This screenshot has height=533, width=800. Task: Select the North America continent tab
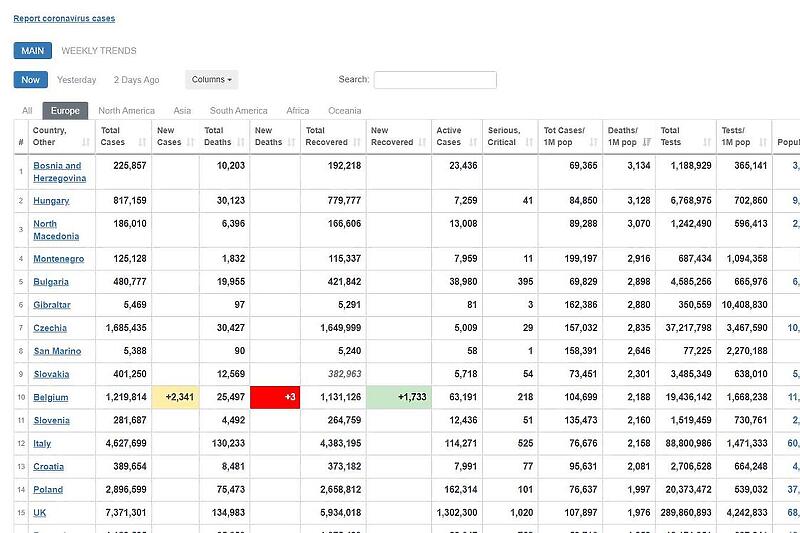(x=126, y=111)
